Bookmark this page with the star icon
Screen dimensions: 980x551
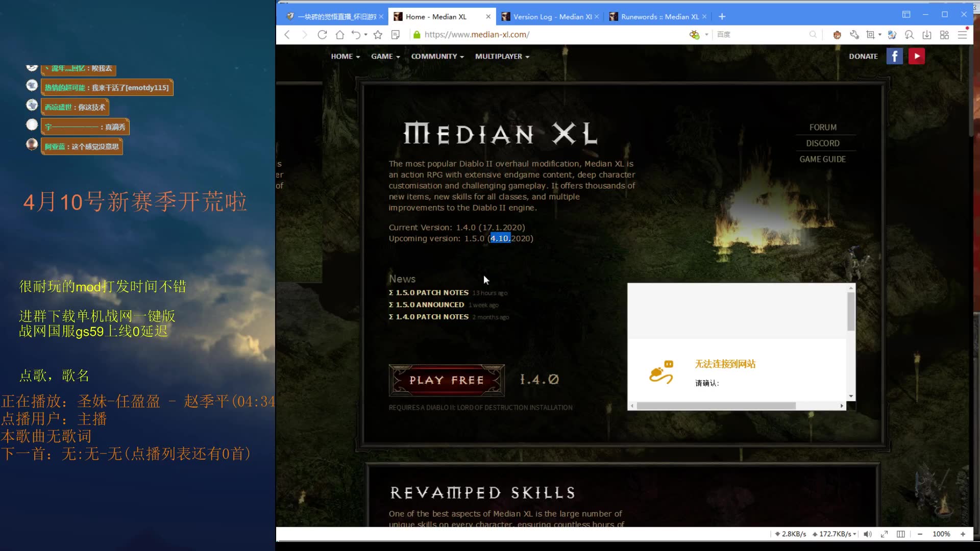pos(378,35)
